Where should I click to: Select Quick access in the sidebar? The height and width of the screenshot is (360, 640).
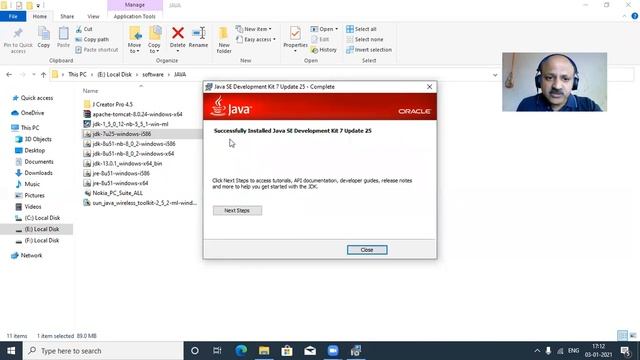tap(33, 98)
